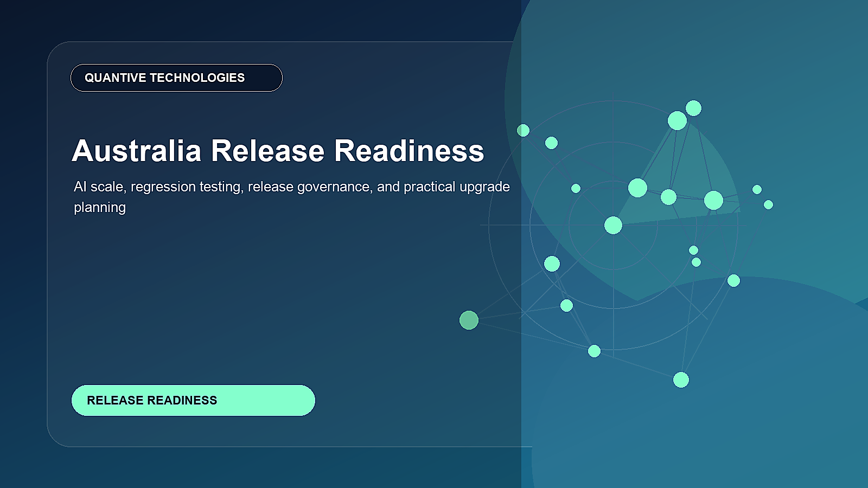
Task: Select the Australia Release Readiness title text
Action: pyautogui.click(x=278, y=151)
